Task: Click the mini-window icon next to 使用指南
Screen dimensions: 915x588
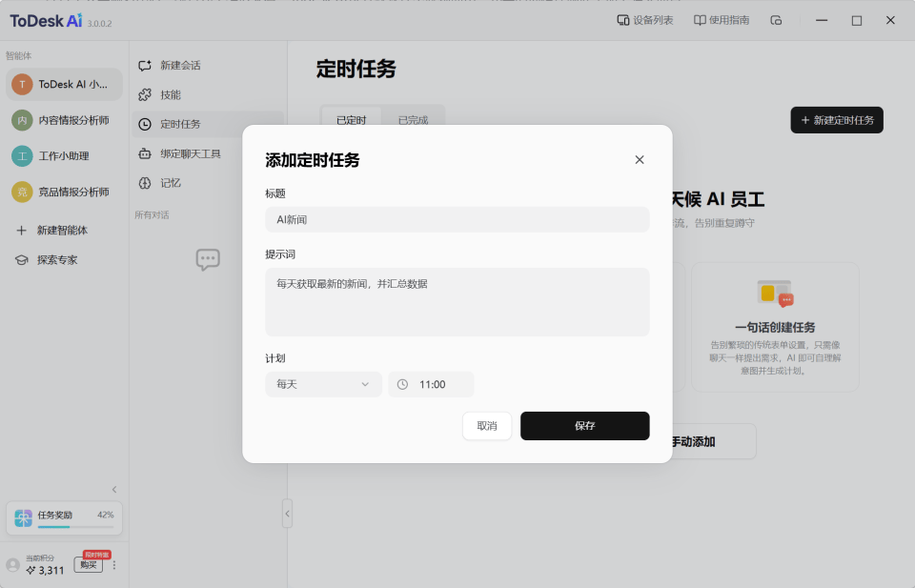Action: (x=776, y=20)
